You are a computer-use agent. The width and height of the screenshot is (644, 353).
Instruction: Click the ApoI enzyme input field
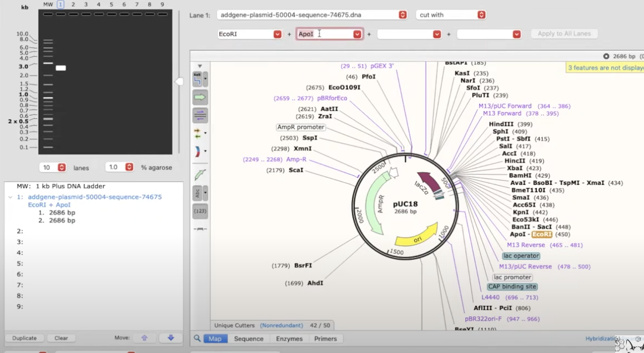pos(324,34)
